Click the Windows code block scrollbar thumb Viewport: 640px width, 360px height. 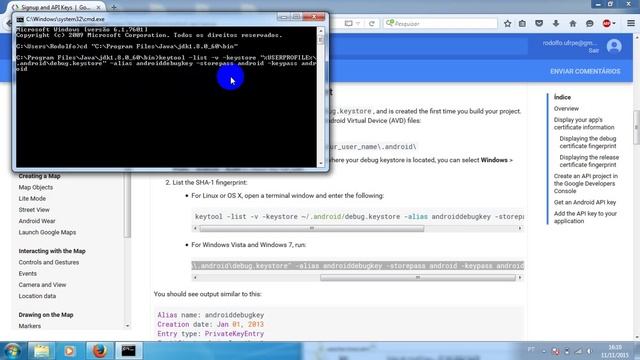[418, 278]
